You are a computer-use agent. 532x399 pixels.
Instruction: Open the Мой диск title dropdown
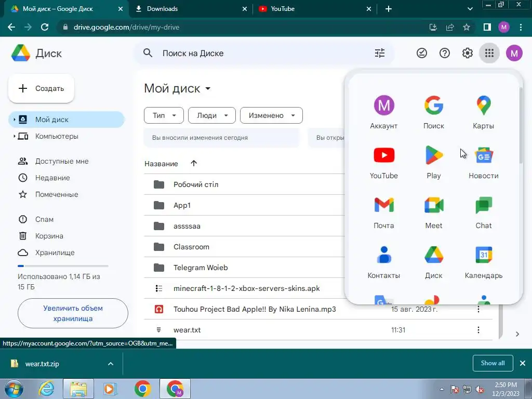pos(208,89)
